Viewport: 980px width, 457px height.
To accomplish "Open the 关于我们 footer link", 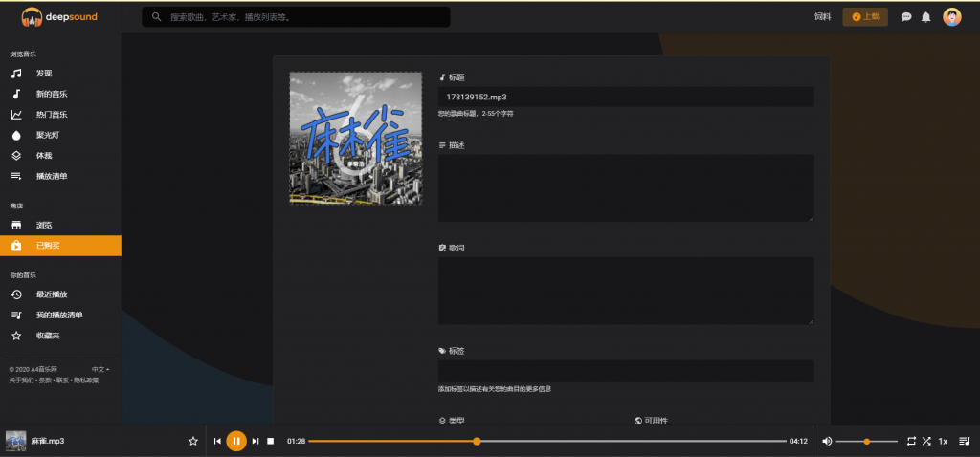I will click(21, 381).
